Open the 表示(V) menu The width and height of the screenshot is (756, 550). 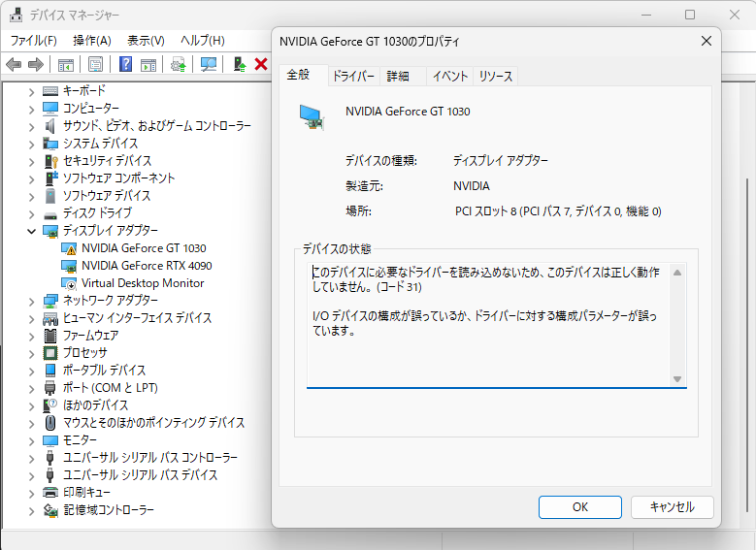(146, 41)
